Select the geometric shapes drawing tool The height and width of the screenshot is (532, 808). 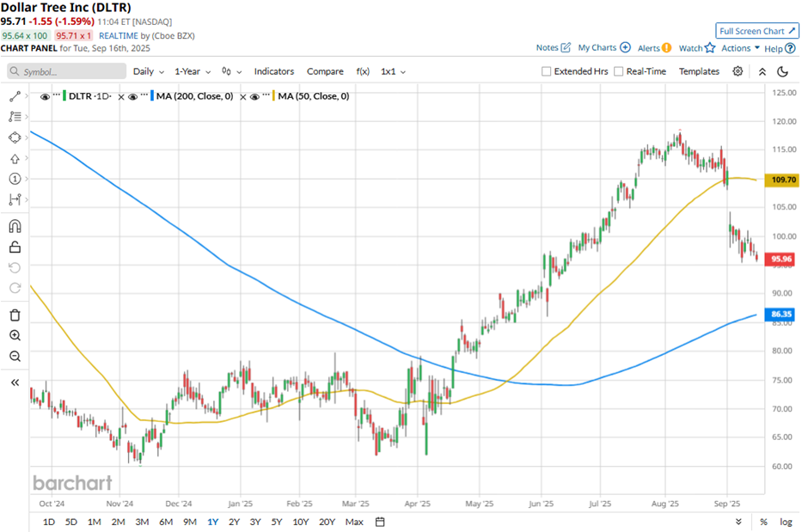(15, 138)
